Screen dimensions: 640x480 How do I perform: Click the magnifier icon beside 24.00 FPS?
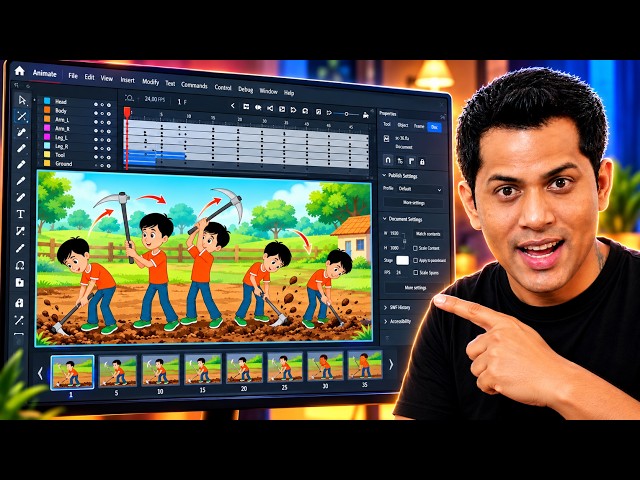(129, 98)
